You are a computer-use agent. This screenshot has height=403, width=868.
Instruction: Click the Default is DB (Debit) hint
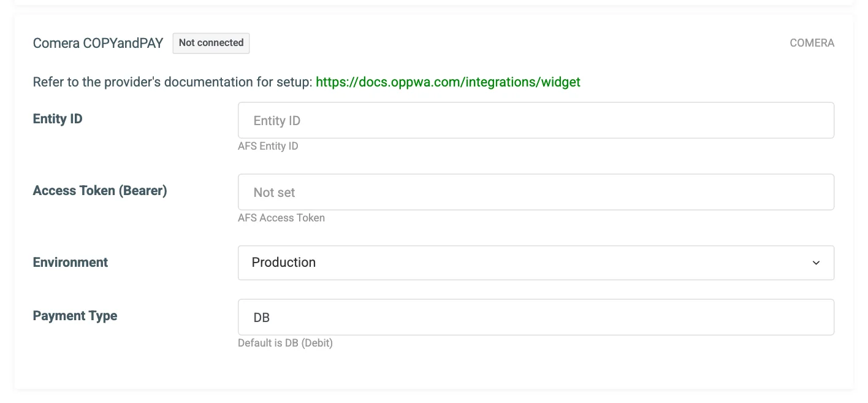coord(285,343)
